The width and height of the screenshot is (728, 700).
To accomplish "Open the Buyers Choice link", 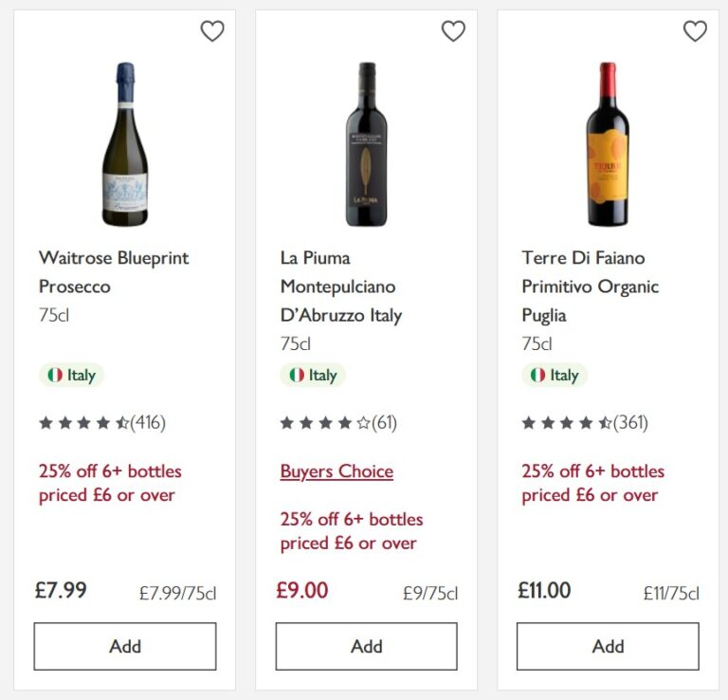I will pyautogui.click(x=337, y=471).
